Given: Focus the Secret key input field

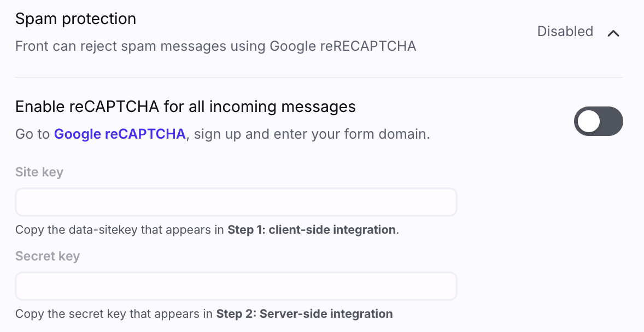Looking at the screenshot, I should [236, 286].
